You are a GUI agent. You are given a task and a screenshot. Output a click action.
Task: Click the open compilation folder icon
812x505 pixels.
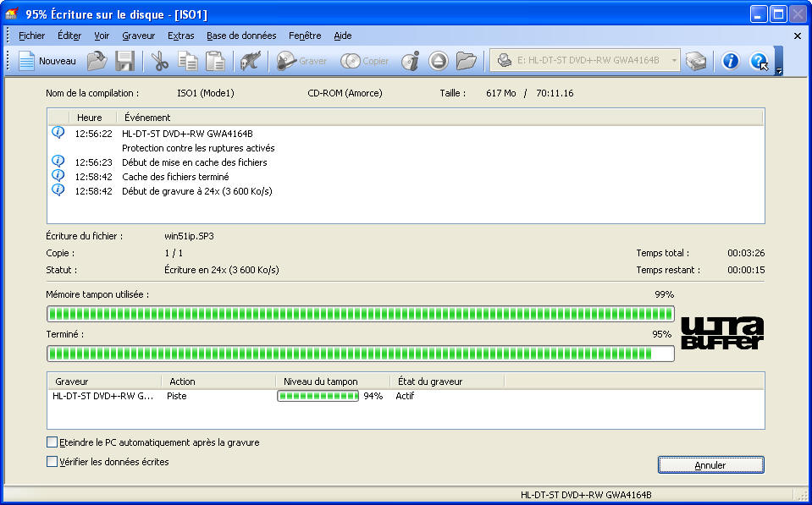(97, 61)
